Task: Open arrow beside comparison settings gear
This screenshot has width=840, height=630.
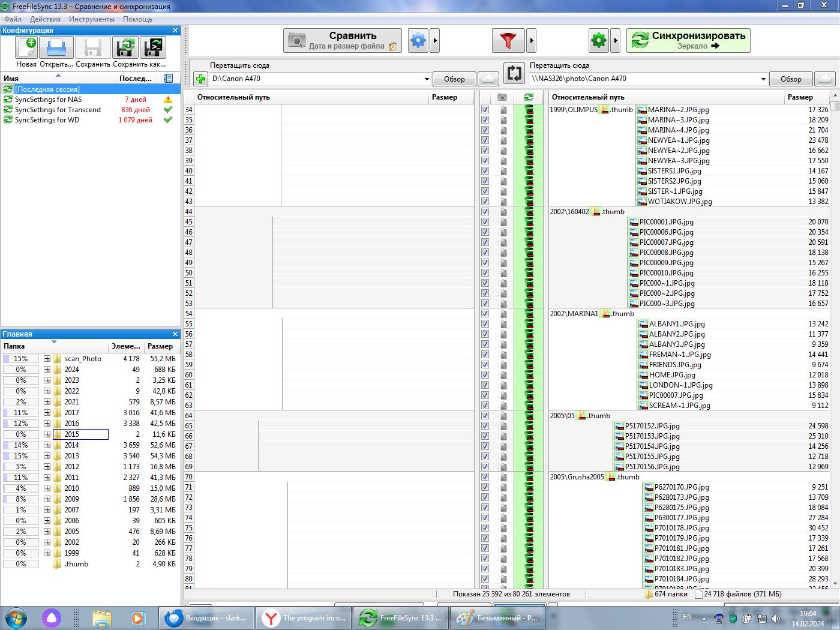Action: tap(435, 41)
